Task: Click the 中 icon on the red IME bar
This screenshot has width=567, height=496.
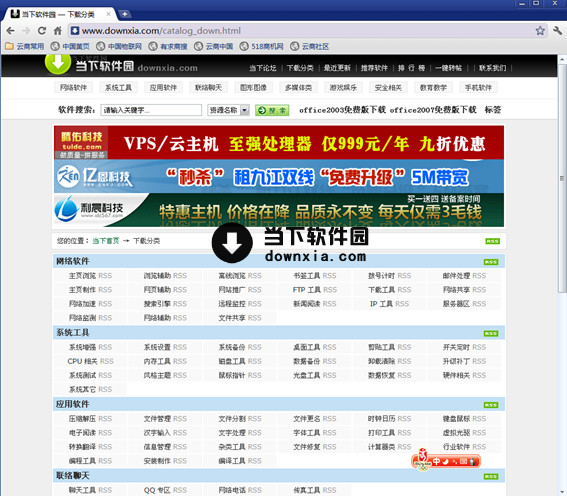Action: [x=436, y=461]
